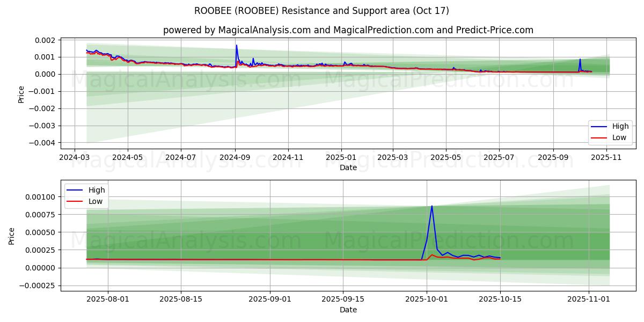Select the 'Low' legend label in the lower chart
The height and width of the screenshot is (322, 644).
pyautogui.click(x=96, y=201)
